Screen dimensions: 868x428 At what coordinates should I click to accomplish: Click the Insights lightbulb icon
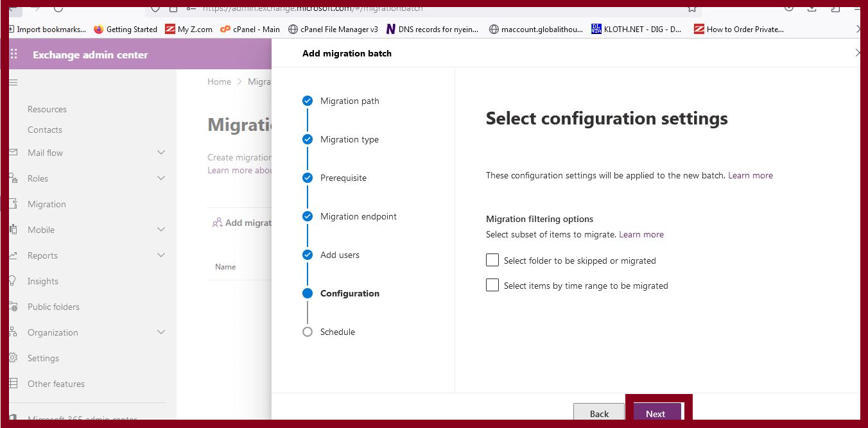point(13,281)
